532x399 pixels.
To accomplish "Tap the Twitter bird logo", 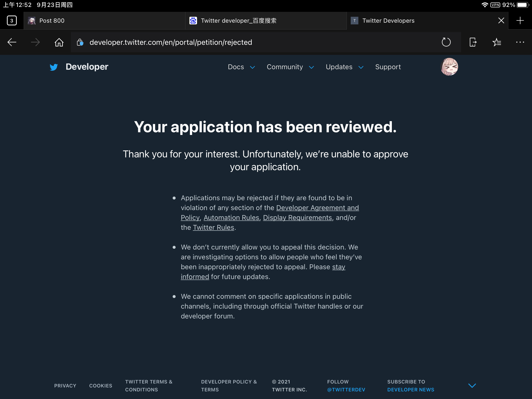I will click(x=54, y=67).
